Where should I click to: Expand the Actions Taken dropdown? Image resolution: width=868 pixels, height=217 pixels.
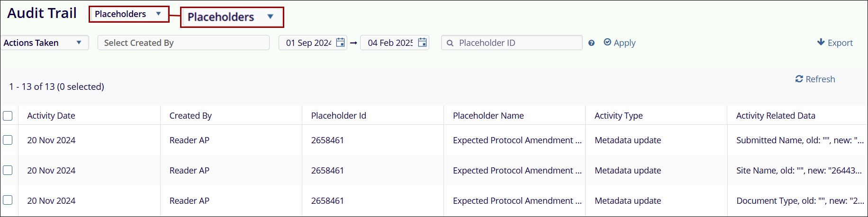coord(44,43)
